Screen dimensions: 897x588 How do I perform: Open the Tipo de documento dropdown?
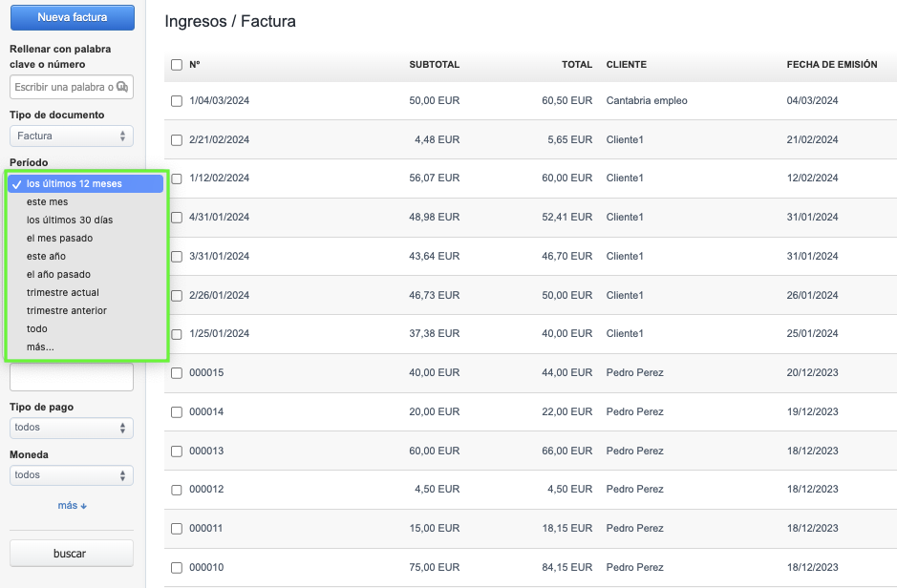[x=72, y=136]
